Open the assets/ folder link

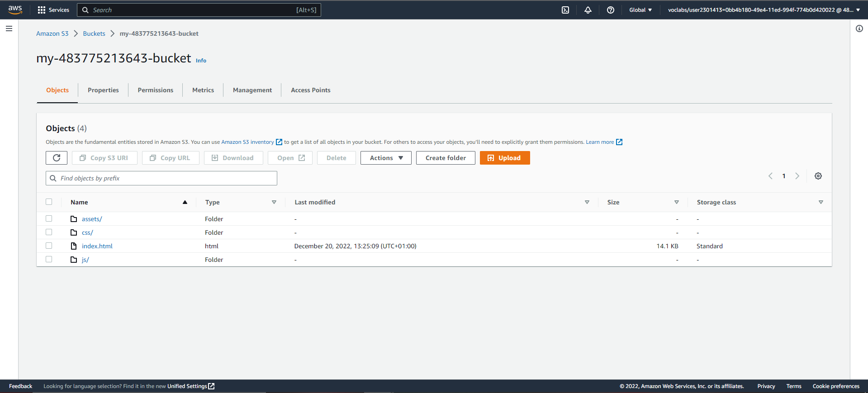pos(92,219)
